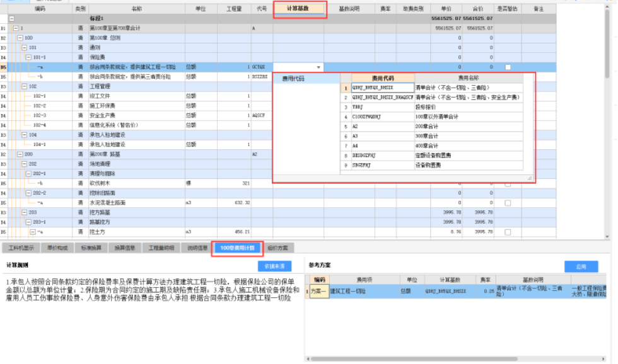Viewport: 618px width, 364px height.
Task: Select the 投标报价 TBBJ fee code row
Action: pos(436,107)
